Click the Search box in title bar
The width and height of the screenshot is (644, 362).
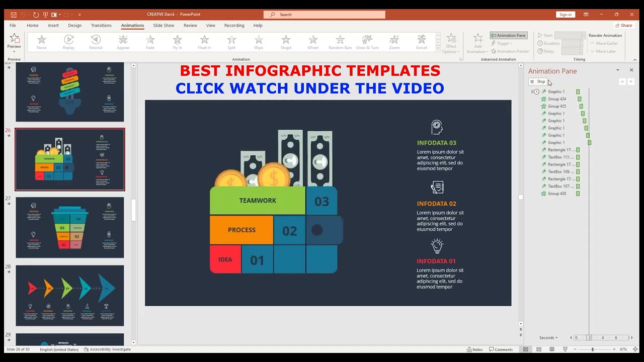coord(325,15)
